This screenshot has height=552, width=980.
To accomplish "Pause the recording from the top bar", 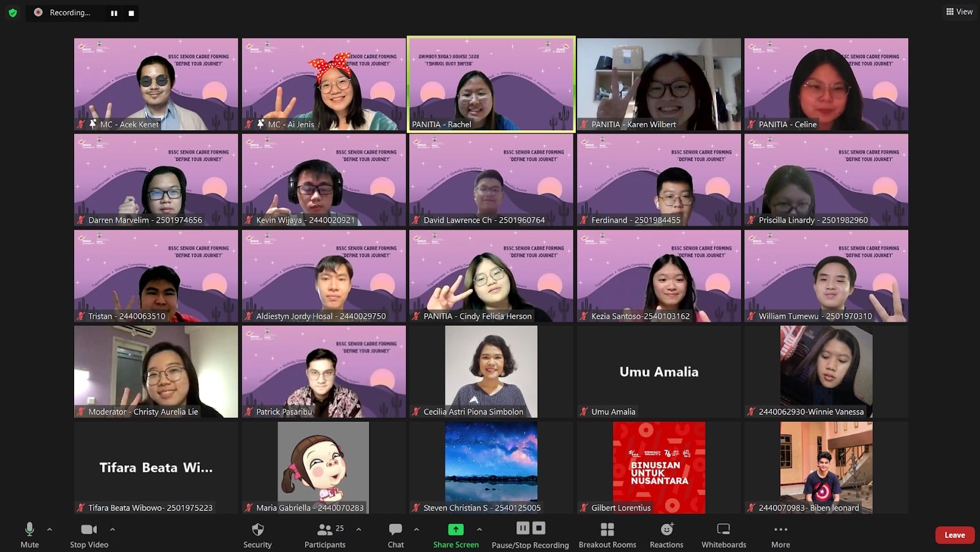I will pos(114,13).
